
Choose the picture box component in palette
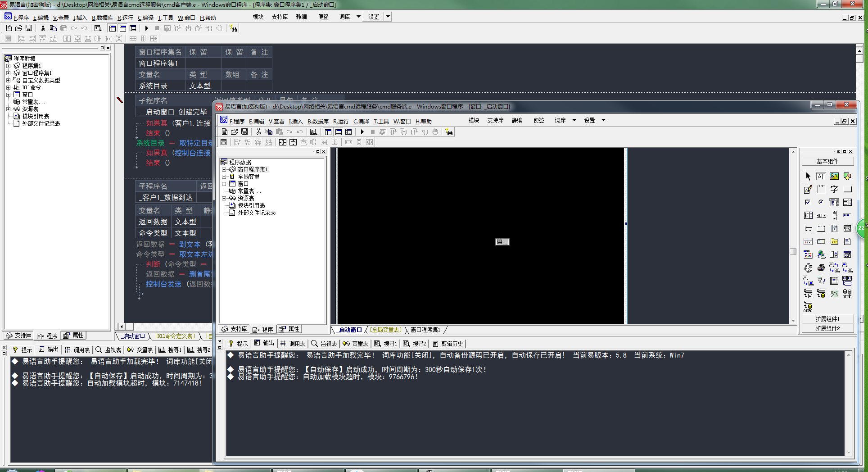834,177
